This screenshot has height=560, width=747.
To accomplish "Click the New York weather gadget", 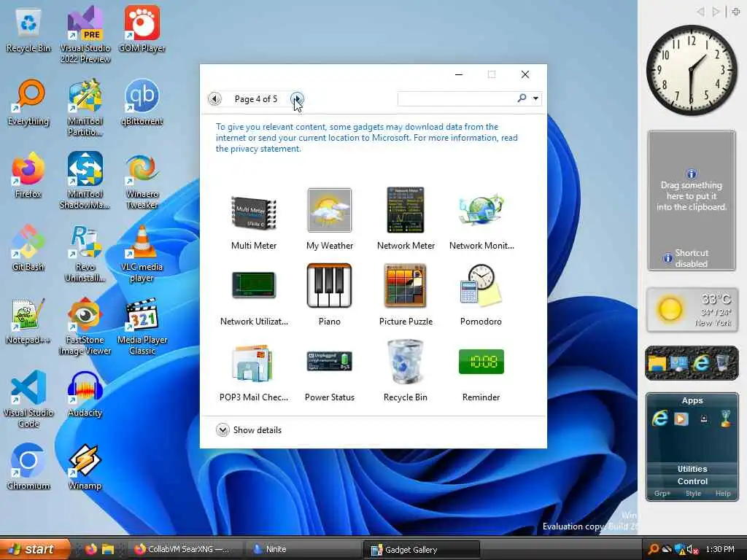I will point(692,310).
